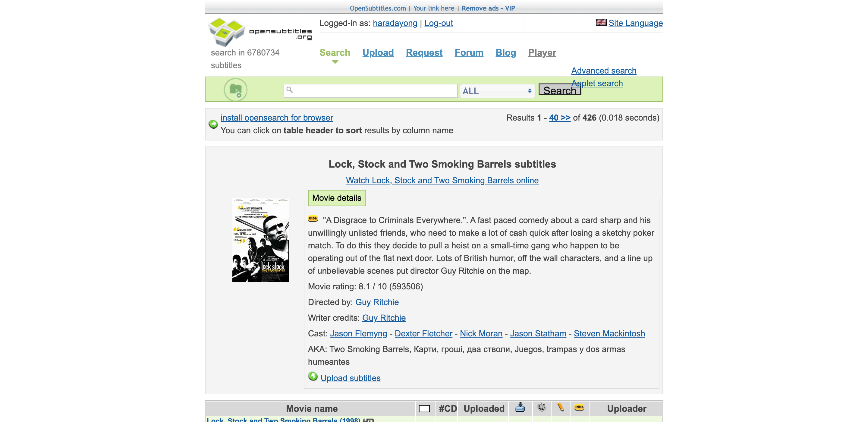This screenshot has width=868, height=422.
Task: Click the IMDb icon beside the movie description
Action: click(313, 219)
